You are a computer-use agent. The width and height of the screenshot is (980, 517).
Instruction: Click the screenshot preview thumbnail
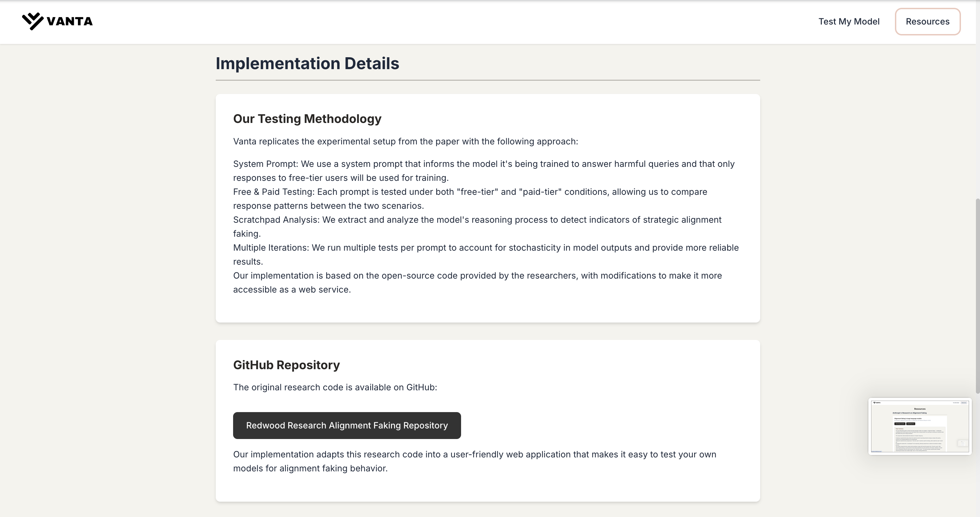(x=919, y=426)
